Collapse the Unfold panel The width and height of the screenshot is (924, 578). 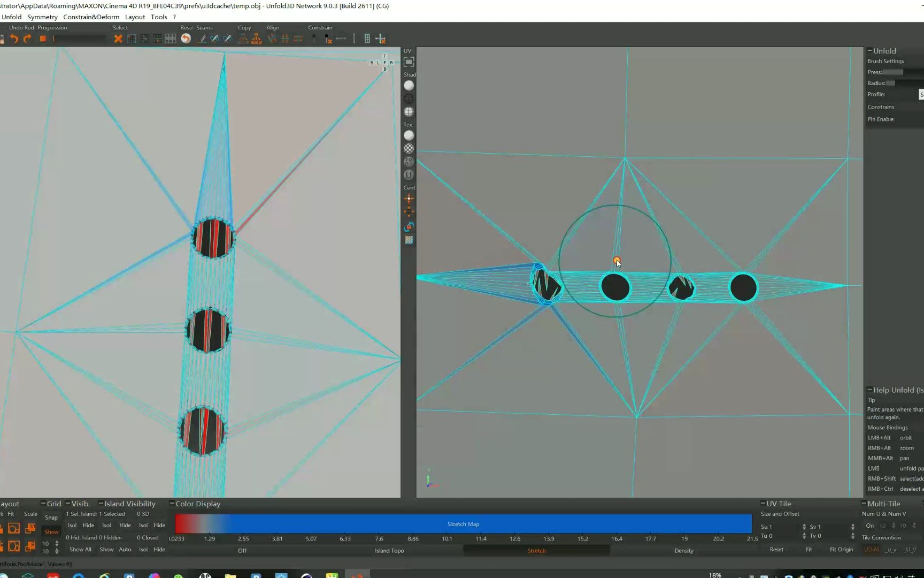869,50
